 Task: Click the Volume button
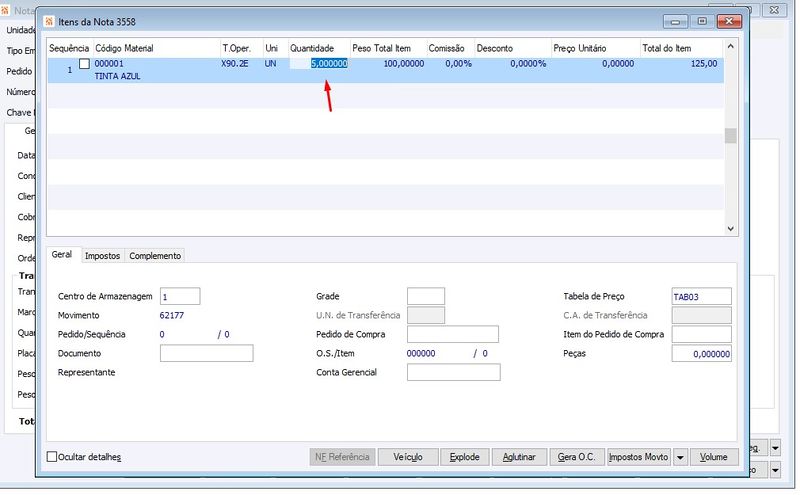click(x=713, y=457)
